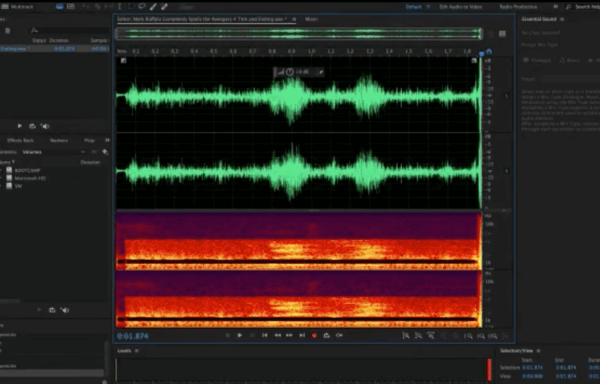600x384 pixels.
Task: Click the red Record button
Action: pos(314,335)
